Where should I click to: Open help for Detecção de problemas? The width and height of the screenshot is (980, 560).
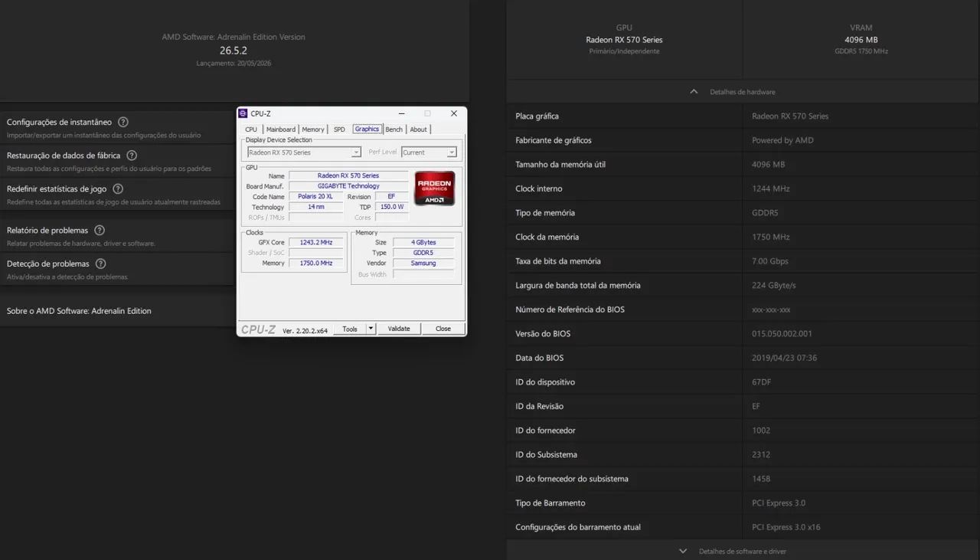click(x=100, y=264)
